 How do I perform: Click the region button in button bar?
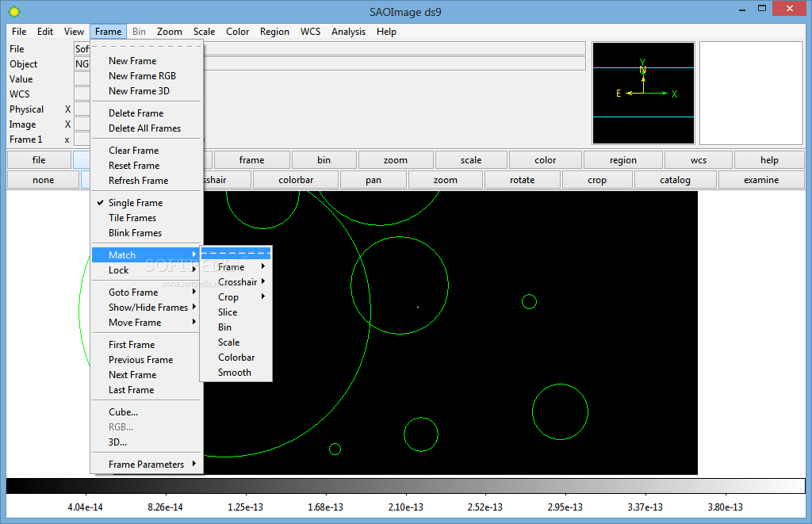623,160
